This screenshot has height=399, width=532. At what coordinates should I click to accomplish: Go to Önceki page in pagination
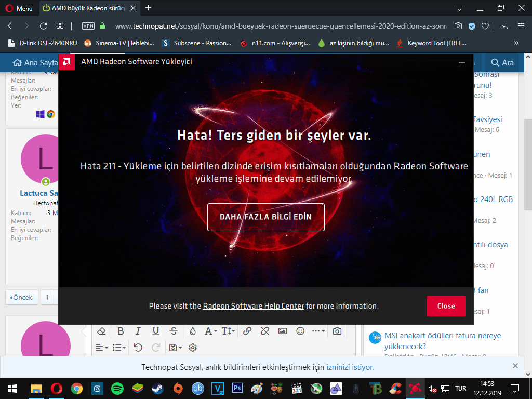pos(22,298)
